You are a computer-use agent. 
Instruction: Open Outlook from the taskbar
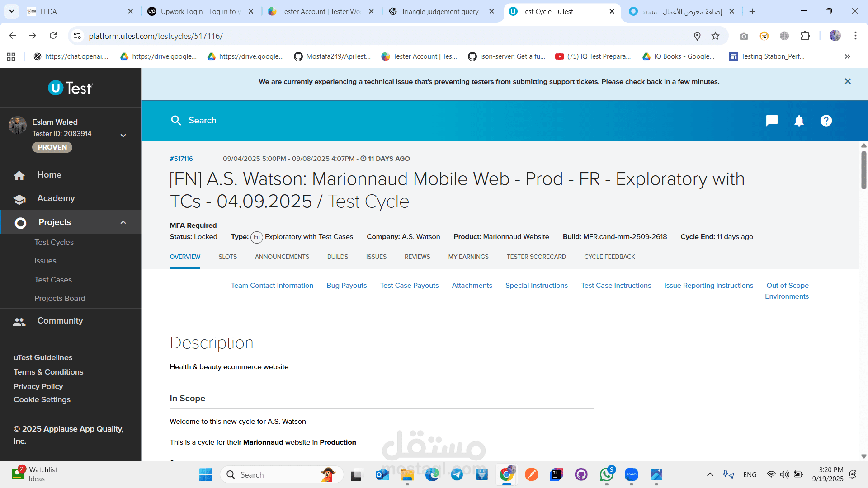pos(382,474)
